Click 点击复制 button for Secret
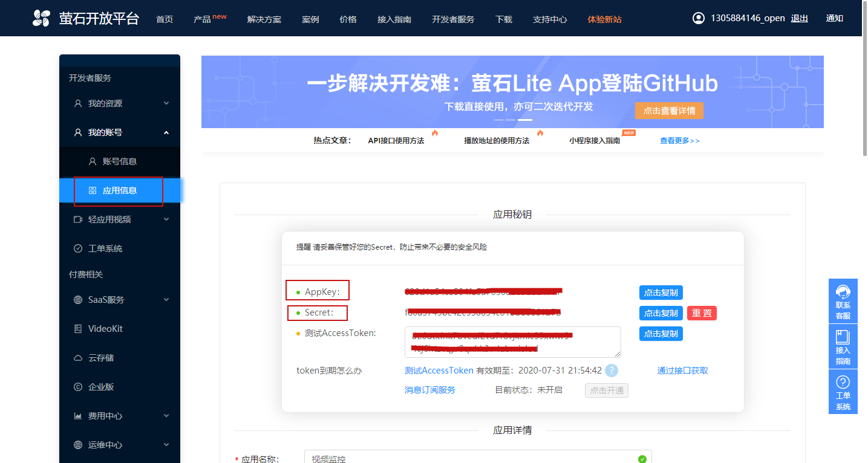The height and width of the screenshot is (463, 868). click(661, 313)
